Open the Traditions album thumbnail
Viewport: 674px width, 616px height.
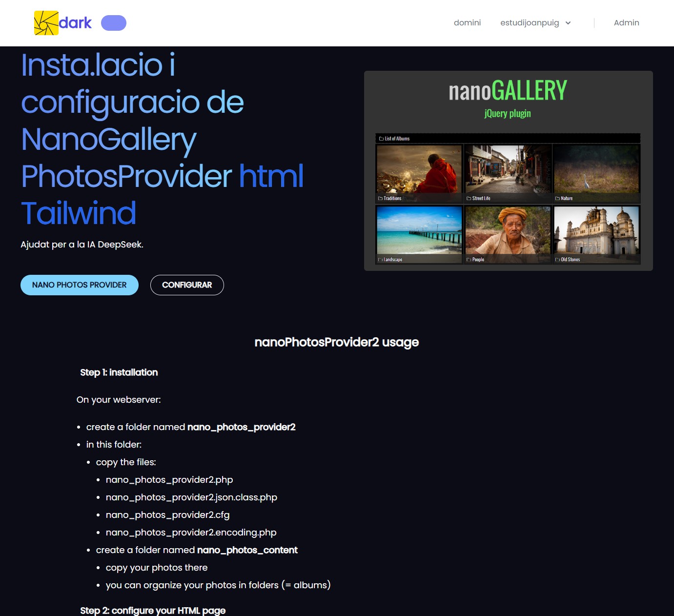pos(419,173)
